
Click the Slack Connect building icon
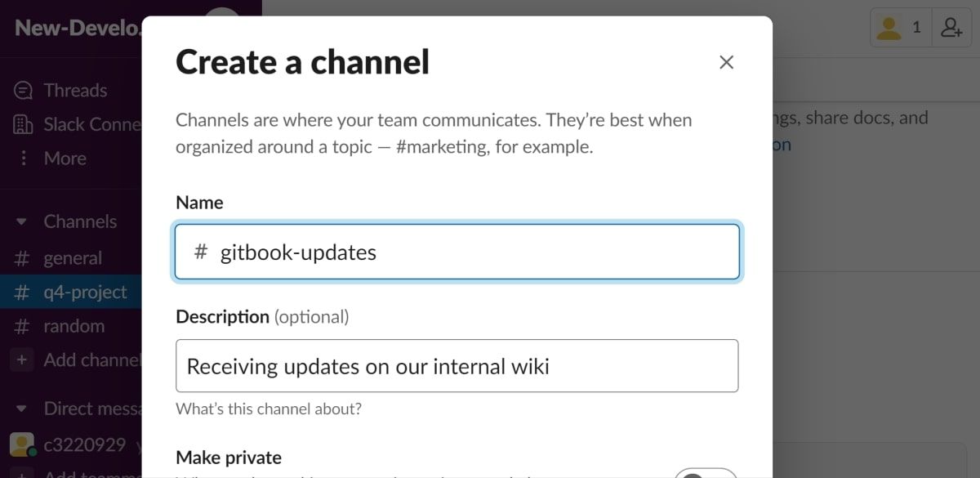(24, 125)
